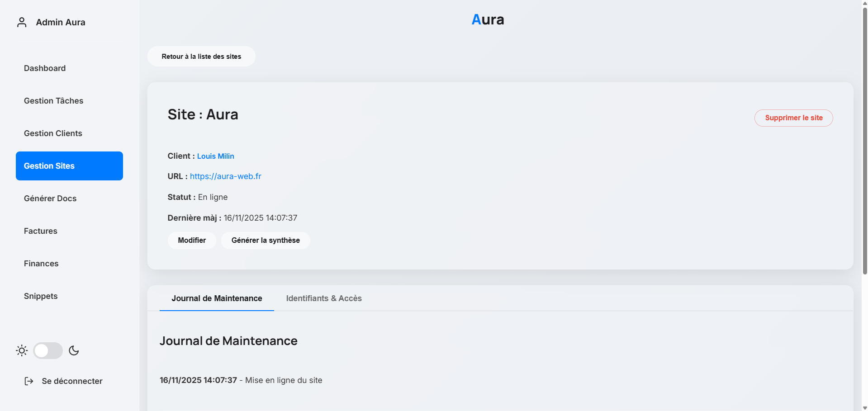Select the Journal de Maintenance tab
Viewport: 868px width, 411px height.
[217, 298]
